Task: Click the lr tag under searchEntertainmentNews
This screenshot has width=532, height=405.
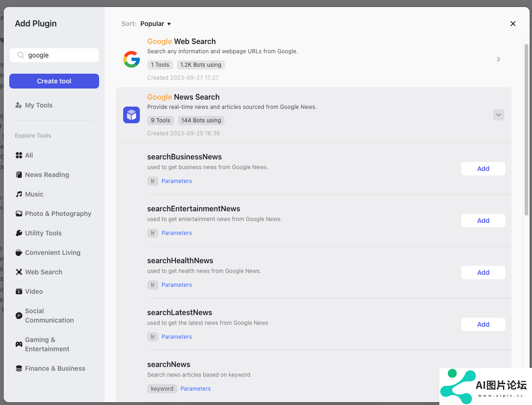Action: coord(153,233)
